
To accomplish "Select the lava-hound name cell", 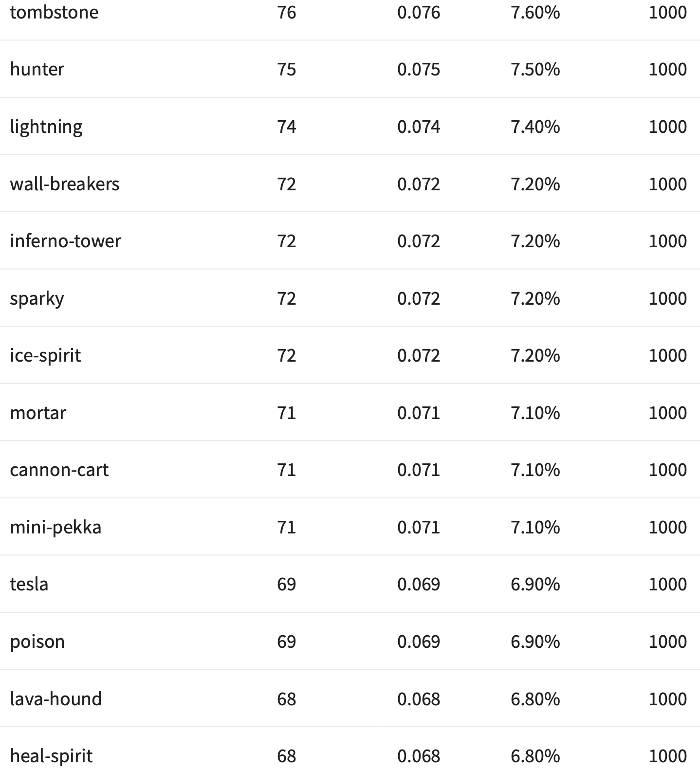I will [x=56, y=699].
